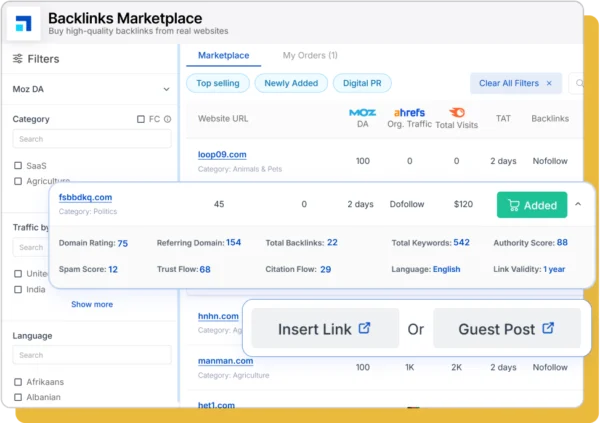Viewport: 600px width, 423px height.
Task: Click the Ahrefs Org. Traffic logo
Action: (x=409, y=113)
